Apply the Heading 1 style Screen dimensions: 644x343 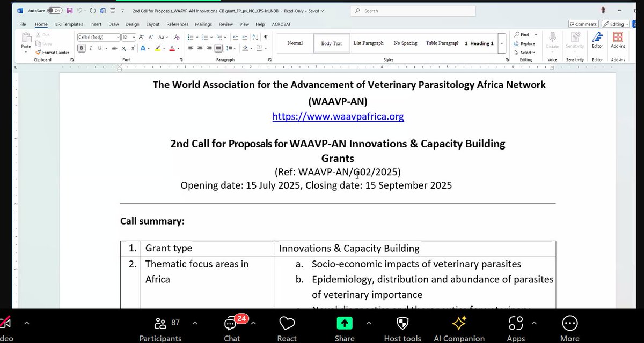point(479,43)
